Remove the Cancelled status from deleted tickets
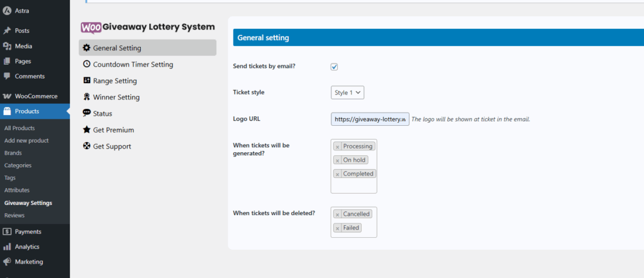 (337, 214)
